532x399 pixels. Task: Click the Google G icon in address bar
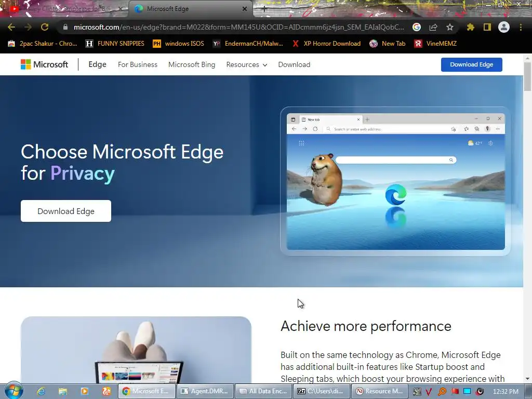click(x=417, y=27)
